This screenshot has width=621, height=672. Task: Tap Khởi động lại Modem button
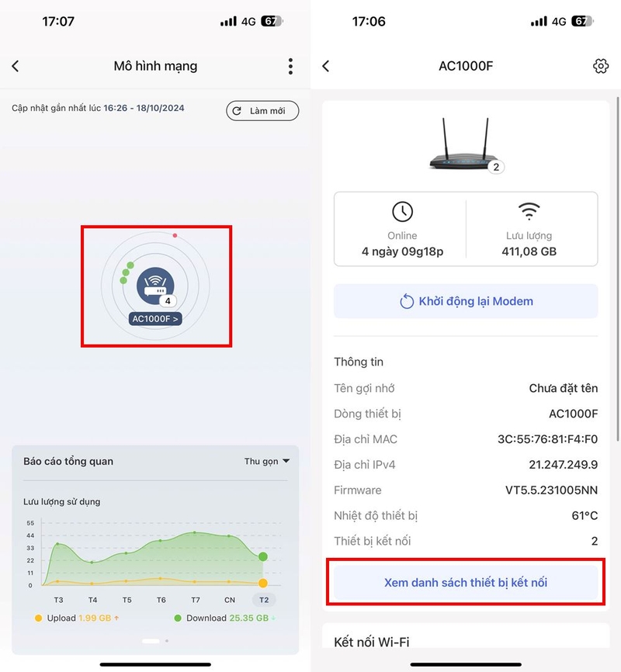466,301
